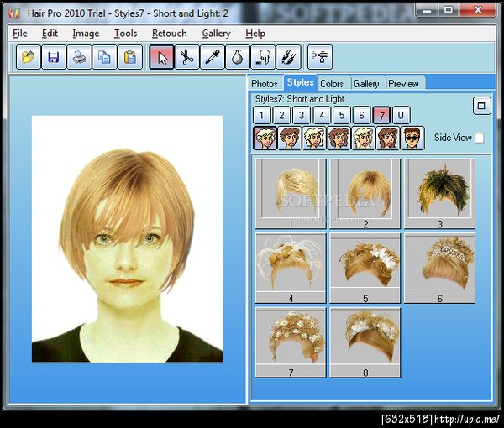Select style set number 7 button
The height and width of the screenshot is (428, 504).
(381, 115)
